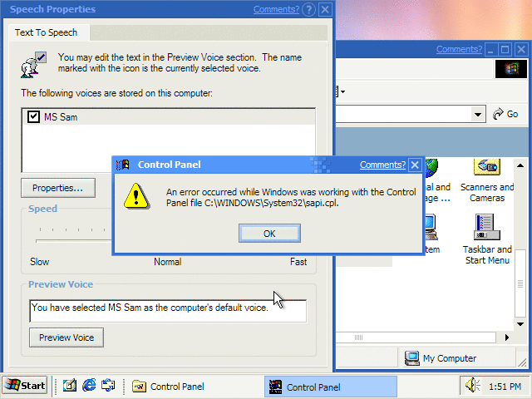This screenshot has width=532, height=399.
Task: Click the Speech Properties help question mark button
Action: coord(308,9)
